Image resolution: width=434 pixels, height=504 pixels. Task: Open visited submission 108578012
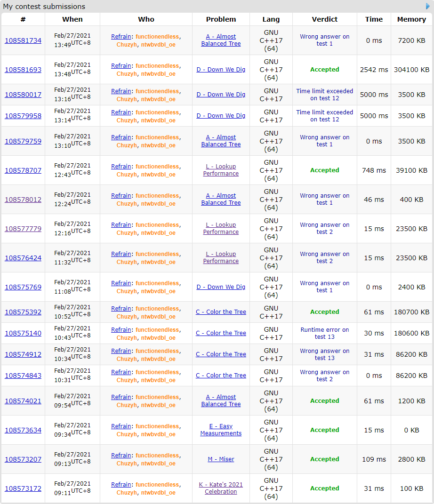(23, 200)
